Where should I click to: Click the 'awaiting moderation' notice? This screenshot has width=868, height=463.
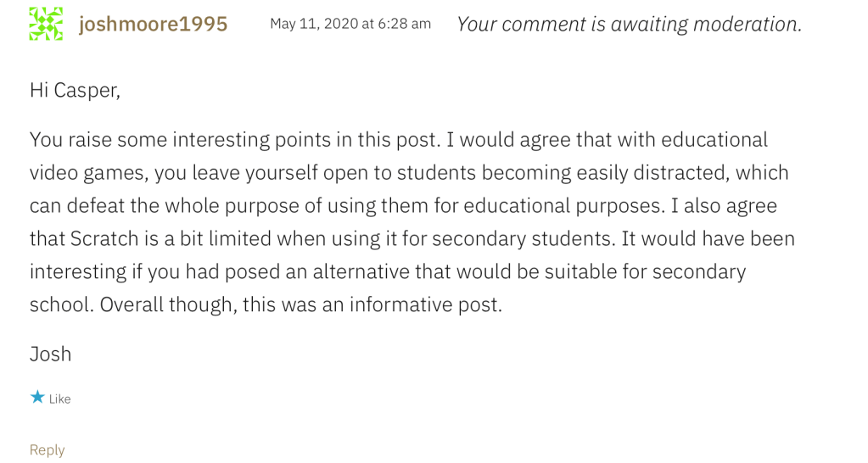click(629, 24)
